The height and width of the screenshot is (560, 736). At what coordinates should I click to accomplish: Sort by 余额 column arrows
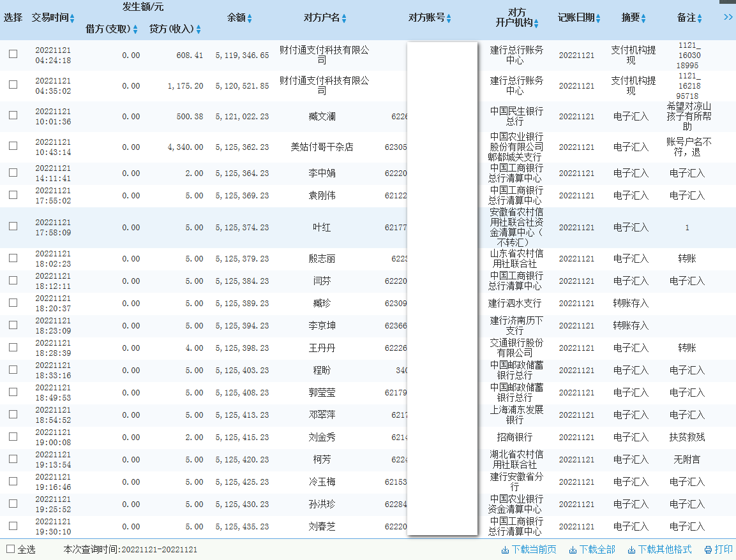250,18
